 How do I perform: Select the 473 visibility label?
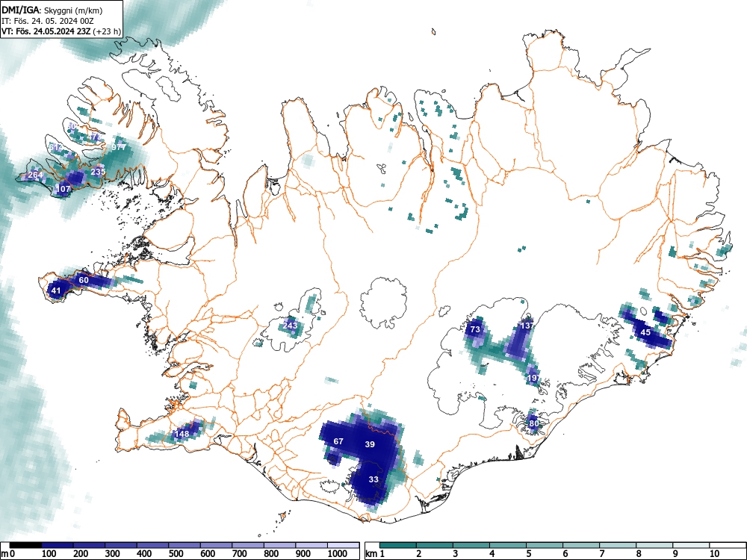pos(94,137)
